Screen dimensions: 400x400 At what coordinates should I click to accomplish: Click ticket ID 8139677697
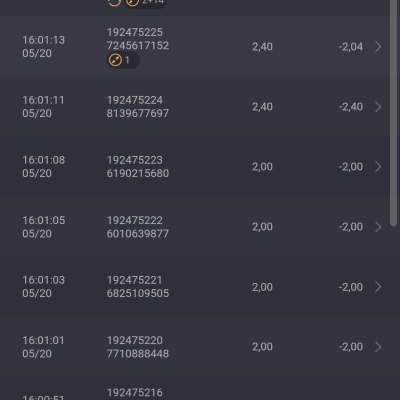click(x=138, y=113)
